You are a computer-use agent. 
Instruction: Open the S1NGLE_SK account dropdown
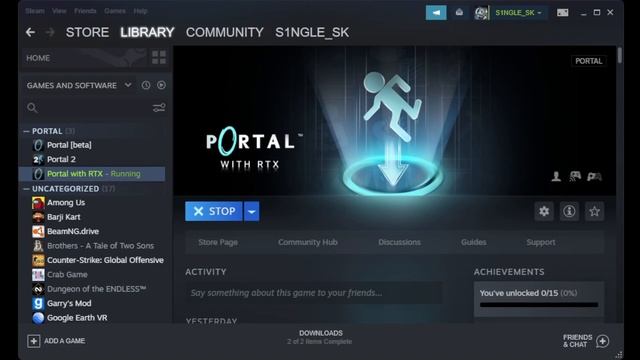point(518,13)
